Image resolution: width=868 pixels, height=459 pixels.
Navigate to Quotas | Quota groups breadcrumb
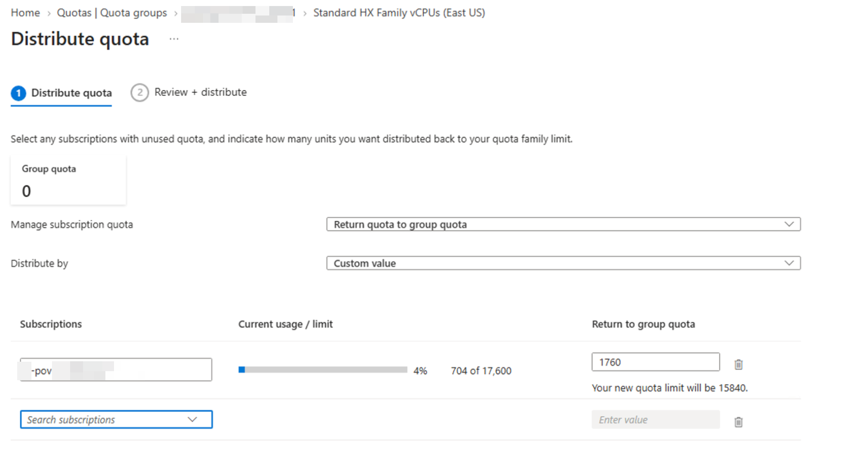112,13
